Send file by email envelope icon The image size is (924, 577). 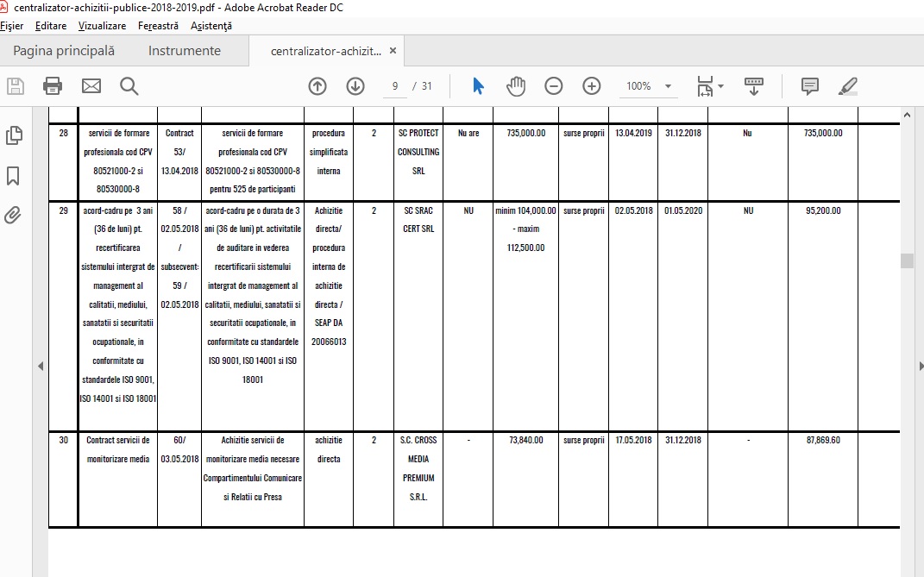point(91,86)
